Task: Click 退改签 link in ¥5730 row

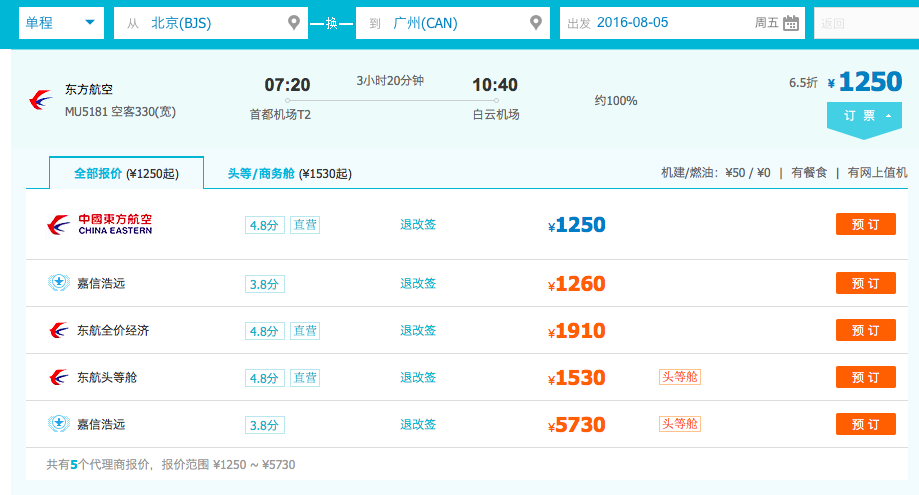Action: click(x=418, y=424)
